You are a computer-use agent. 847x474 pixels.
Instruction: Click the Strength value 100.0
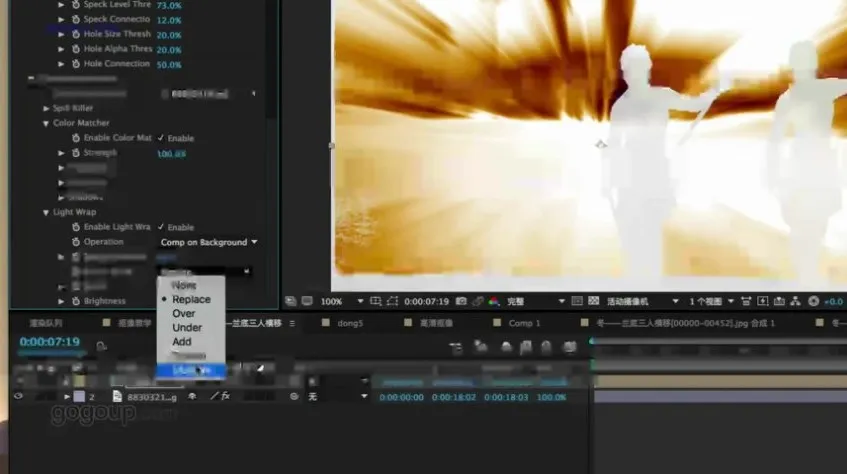click(171, 153)
